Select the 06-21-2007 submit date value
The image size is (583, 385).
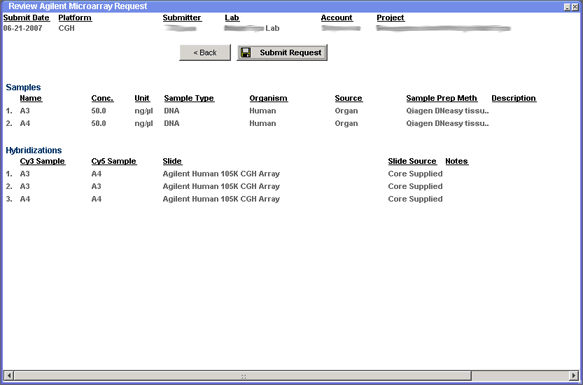pos(23,28)
